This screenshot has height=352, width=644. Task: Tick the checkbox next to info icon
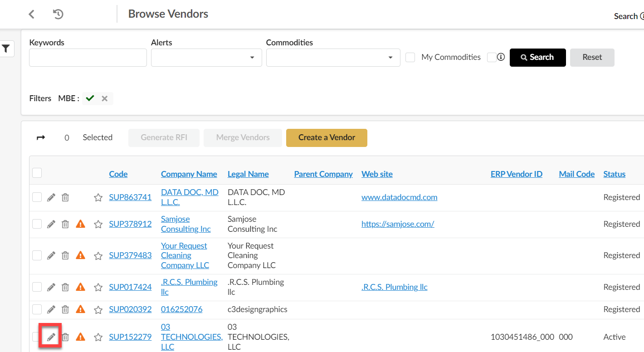492,57
